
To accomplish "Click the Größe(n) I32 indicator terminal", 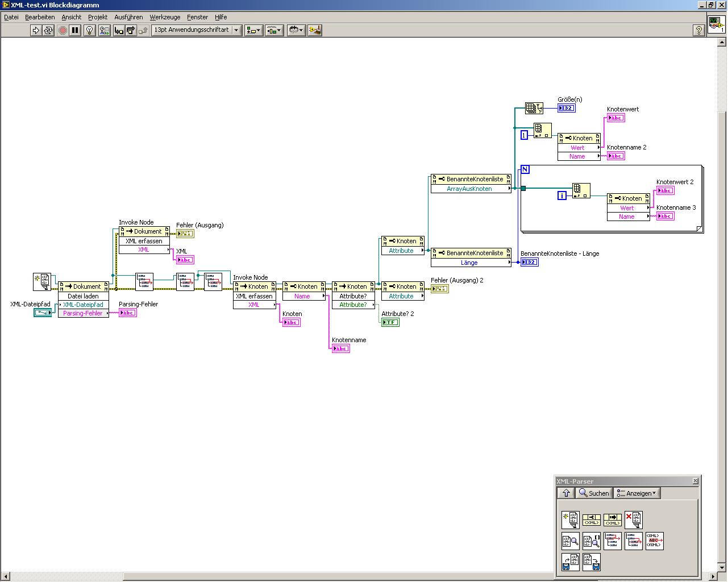I will pos(567,108).
